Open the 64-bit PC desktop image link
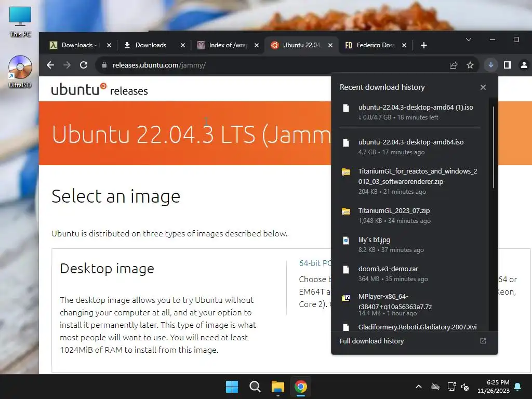Viewport: 532px width, 399px height. coord(315,263)
